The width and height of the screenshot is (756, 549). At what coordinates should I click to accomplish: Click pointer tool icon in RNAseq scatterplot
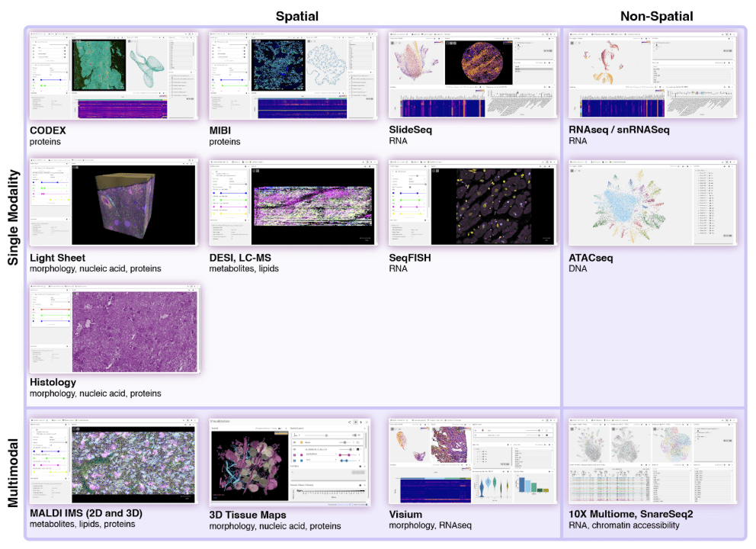(575, 43)
